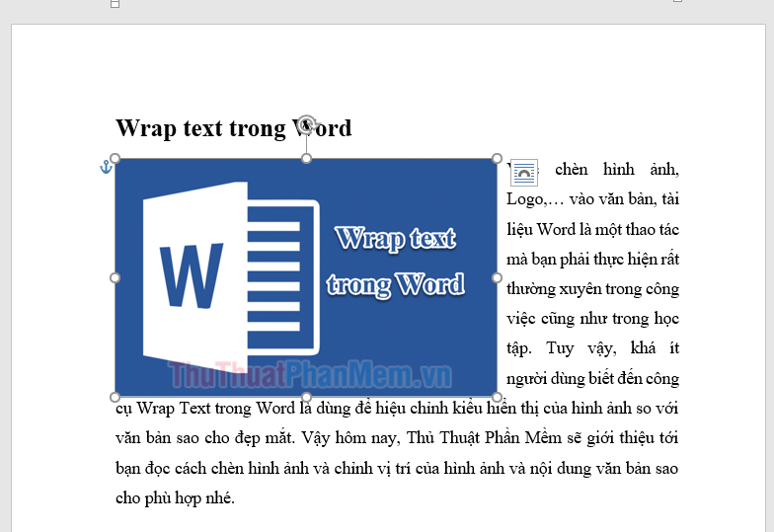This screenshot has width=774, height=532.
Task: Click the line starting "bạn đọc cách chèn hình ảnh"
Action: pos(397,468)
